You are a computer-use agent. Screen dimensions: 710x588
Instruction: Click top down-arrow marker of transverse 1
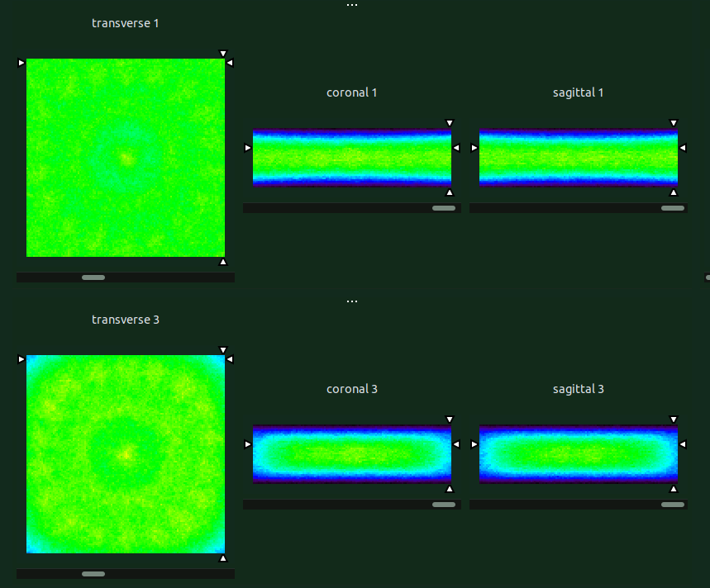[223, 54]
